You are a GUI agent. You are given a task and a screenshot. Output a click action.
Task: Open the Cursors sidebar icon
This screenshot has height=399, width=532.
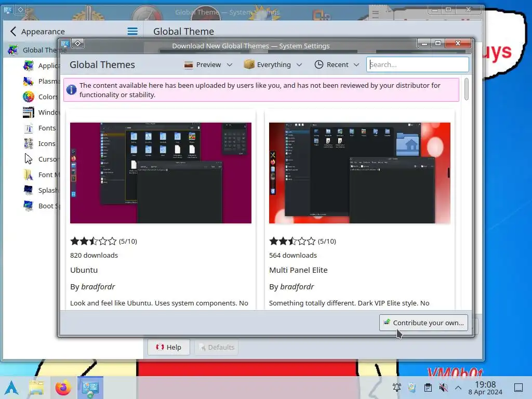(x=29, y=159)
